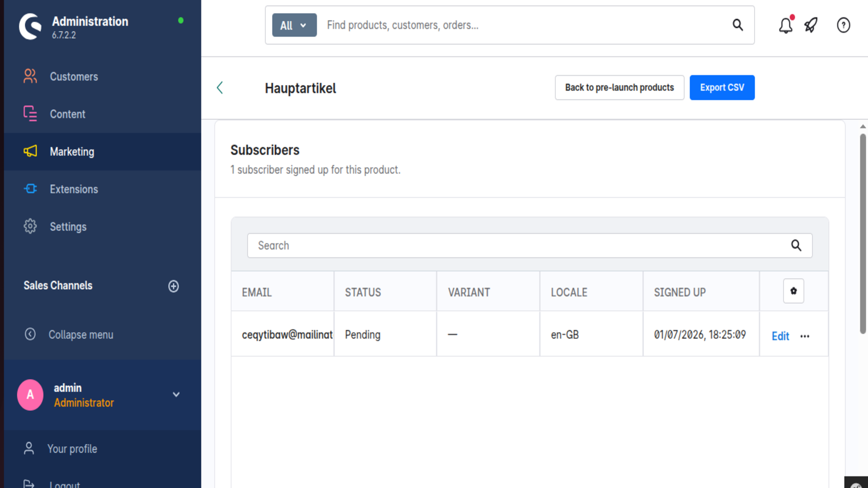Click Back to pre-launch products button

pyautogui.click(x=619, y=88)
